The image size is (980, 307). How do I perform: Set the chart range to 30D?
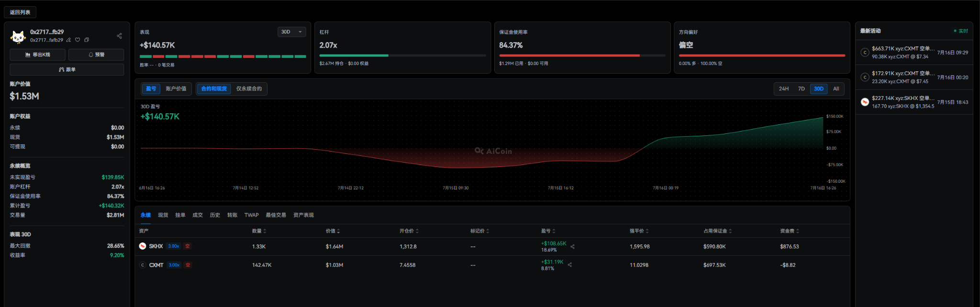tap(819, 89)
